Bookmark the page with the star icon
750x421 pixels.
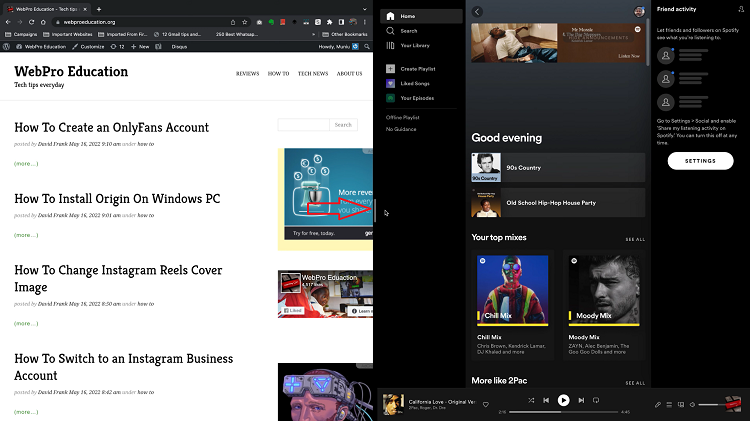point(244,22)
